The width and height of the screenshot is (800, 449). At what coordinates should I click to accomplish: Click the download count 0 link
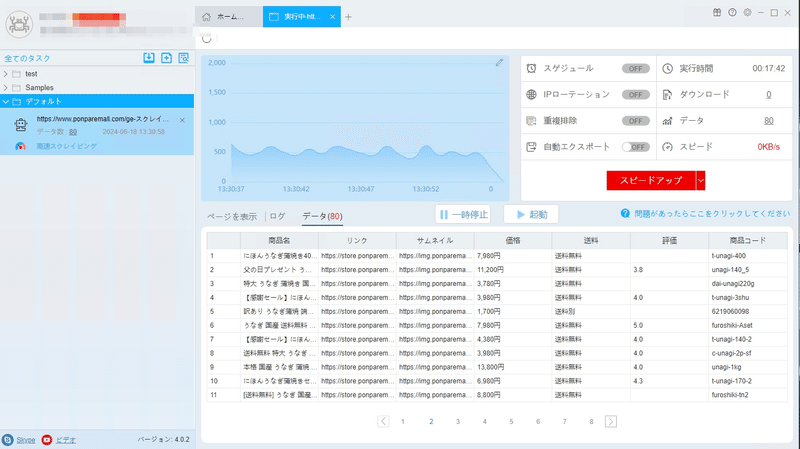[x=768, y=94]
